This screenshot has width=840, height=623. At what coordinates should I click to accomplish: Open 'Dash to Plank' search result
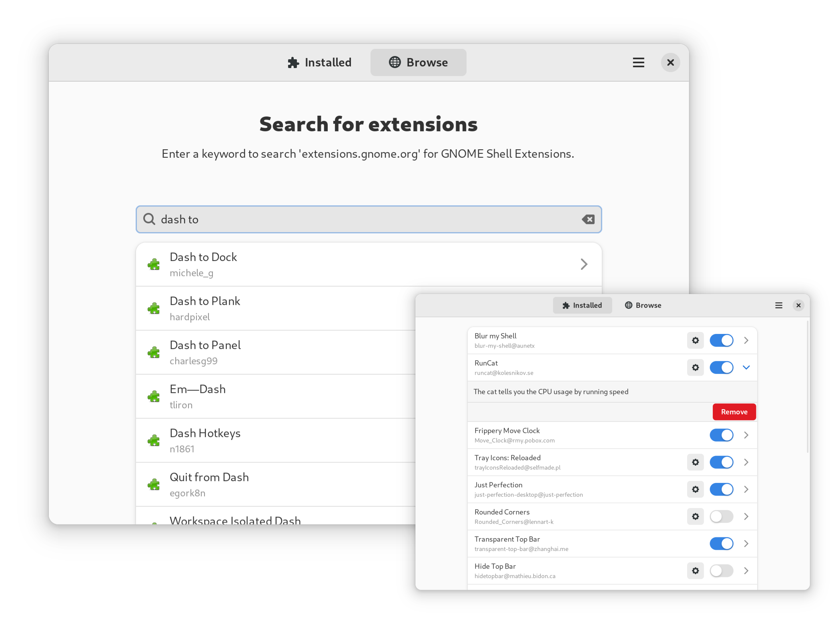(x=276, y=308)
